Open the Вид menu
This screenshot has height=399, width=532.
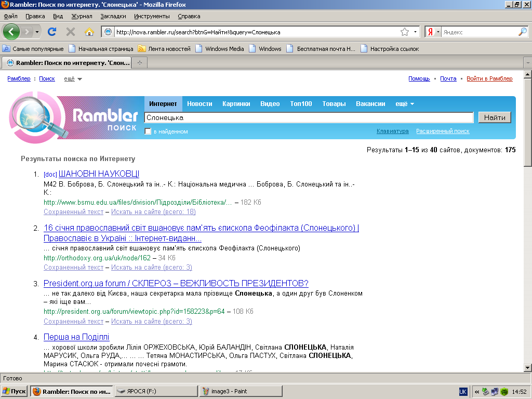click(58, 16)
